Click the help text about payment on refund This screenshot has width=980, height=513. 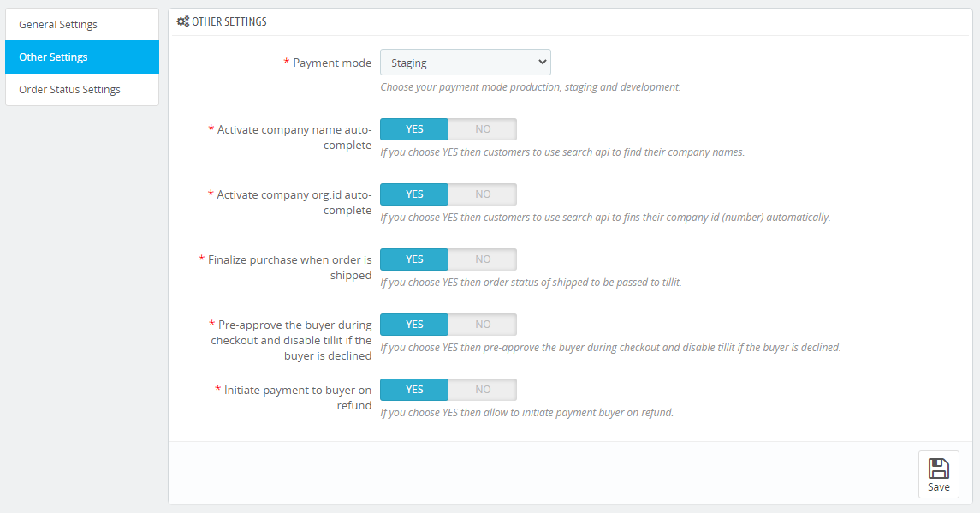(527, 412)
